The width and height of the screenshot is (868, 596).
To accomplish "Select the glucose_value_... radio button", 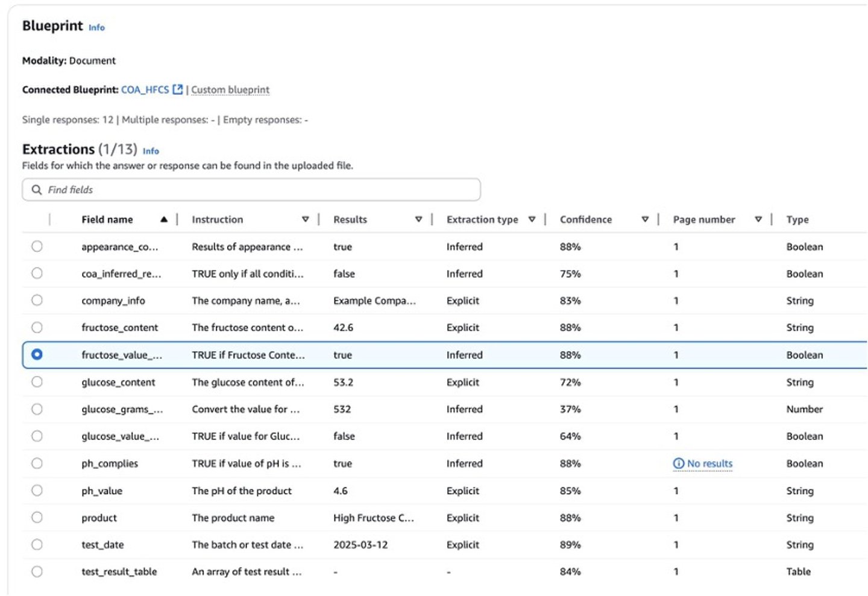I will (x=37, y=436).
